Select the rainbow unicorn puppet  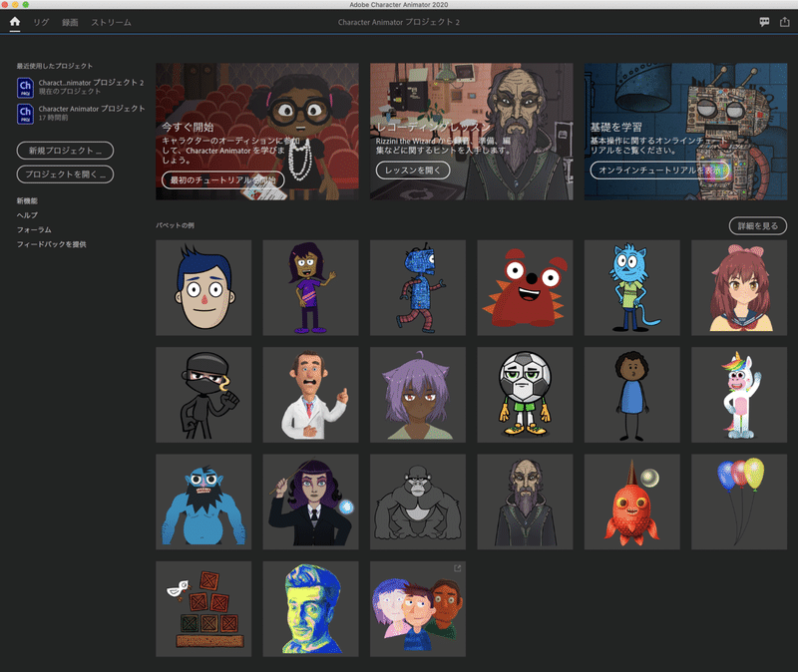pyautogui.click(x=739, y=395)
